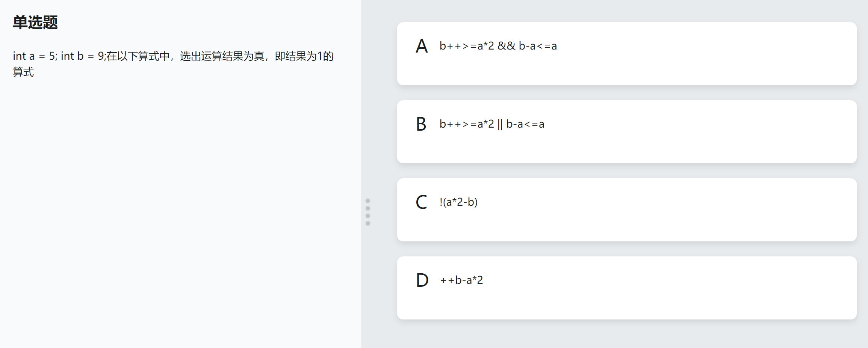Click question text starting with int a = 5
Image resolution: width=868 pixels, height=348 pixels.
(173, 64)
